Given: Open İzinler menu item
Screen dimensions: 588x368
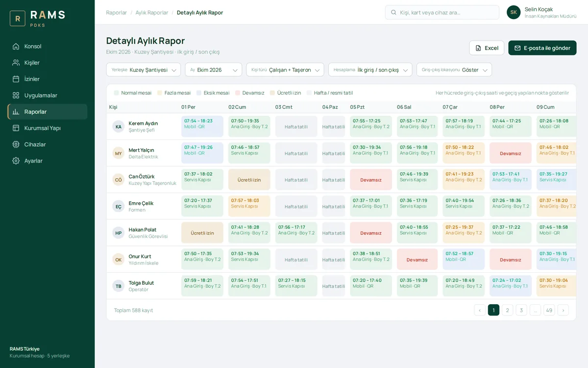Looking at the screenshot, I should pos(48,79).
